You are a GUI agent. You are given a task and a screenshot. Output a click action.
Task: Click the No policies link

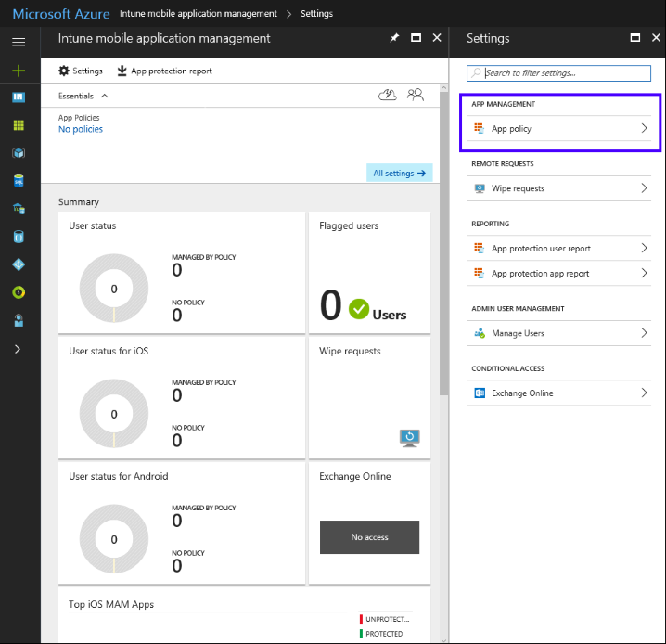tap(81, 130)
